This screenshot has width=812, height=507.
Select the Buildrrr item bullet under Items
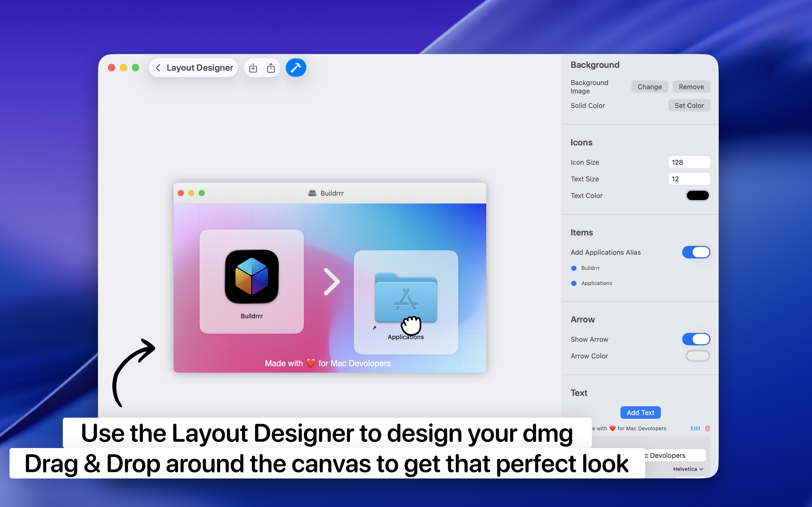click(x=573, y=268)
